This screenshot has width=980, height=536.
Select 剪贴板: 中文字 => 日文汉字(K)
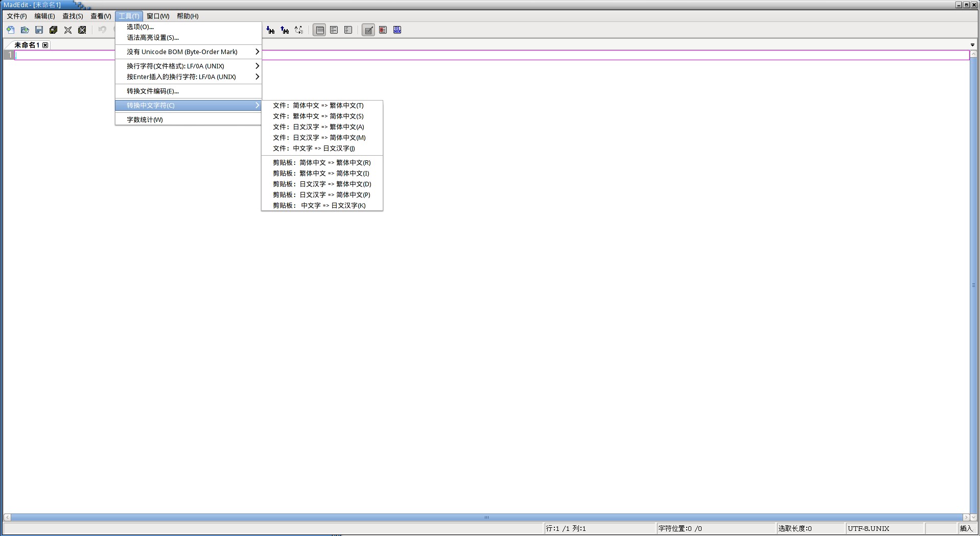pos(322,206)
